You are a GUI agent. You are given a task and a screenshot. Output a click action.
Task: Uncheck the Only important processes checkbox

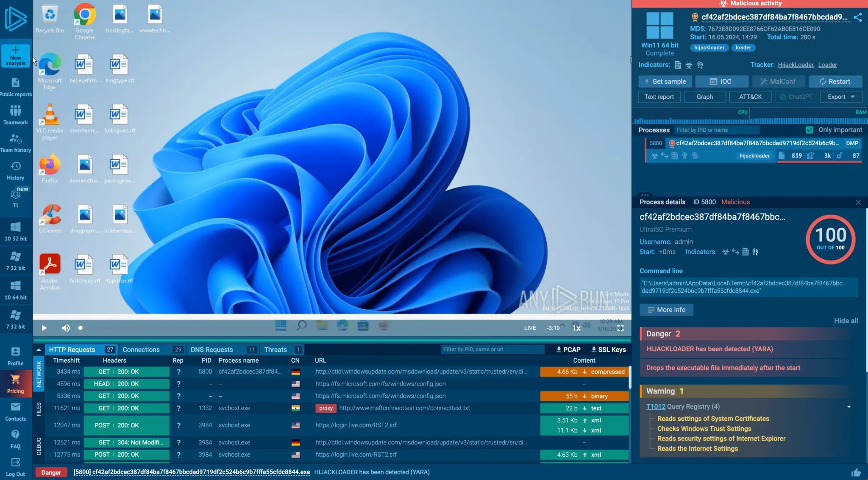click(x=810, y=130)
